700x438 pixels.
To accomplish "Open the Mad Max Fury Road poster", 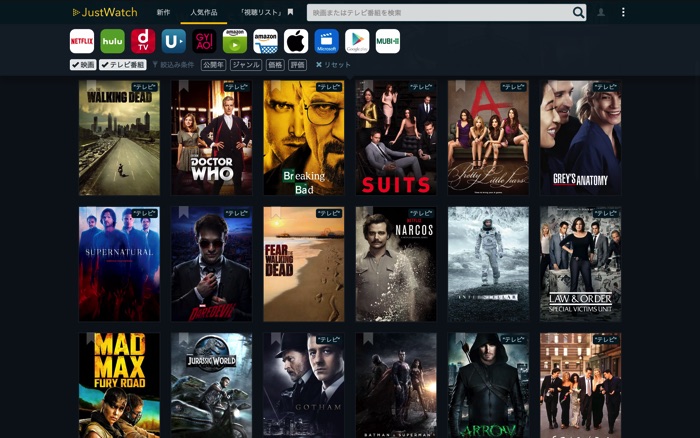I will coord(119,385).
